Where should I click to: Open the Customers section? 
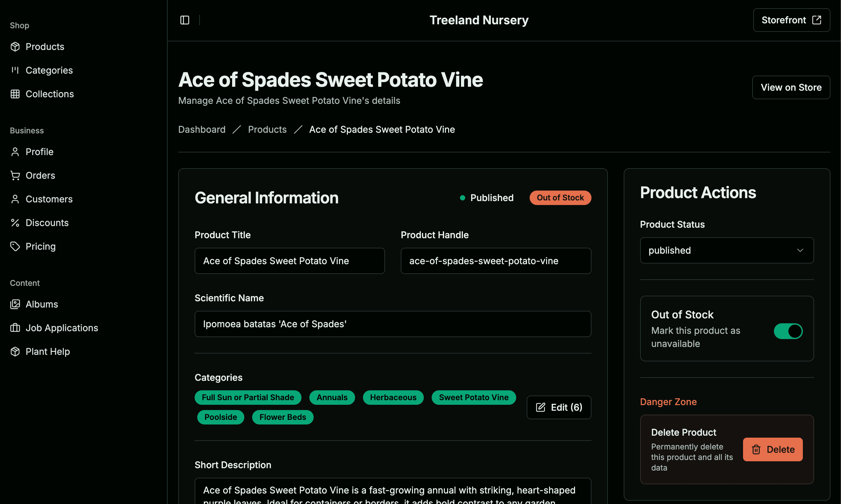pyautogui.click(x=49, y=199)
